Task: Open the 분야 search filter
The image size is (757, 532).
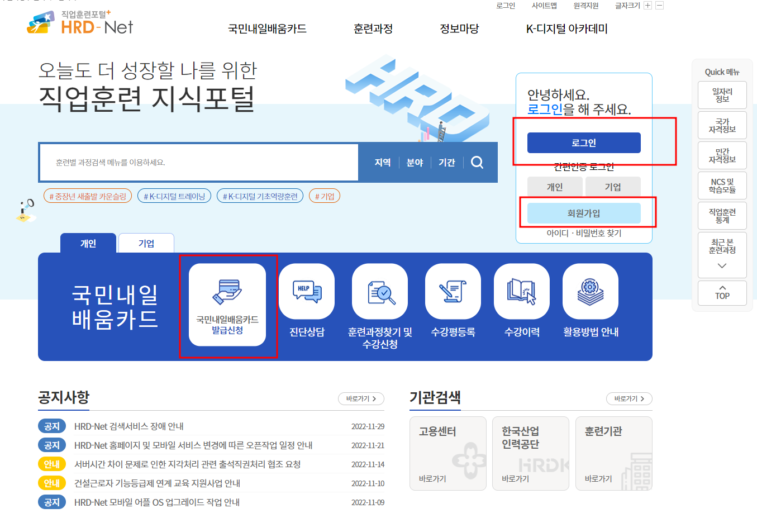Action: (x=415, y=162)
